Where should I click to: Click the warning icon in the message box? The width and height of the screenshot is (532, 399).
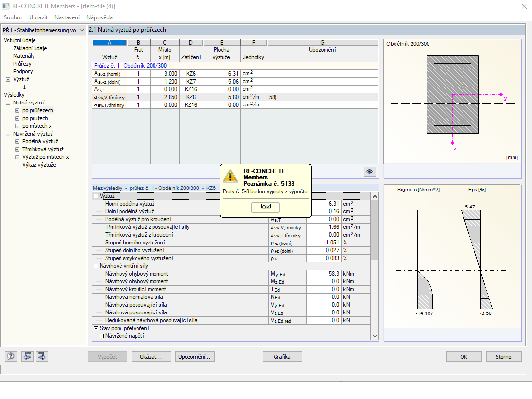230,175
